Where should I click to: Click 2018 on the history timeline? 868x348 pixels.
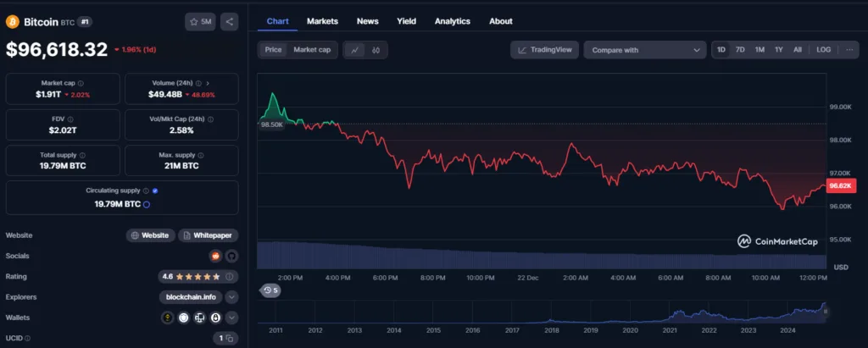click(551, 330)
